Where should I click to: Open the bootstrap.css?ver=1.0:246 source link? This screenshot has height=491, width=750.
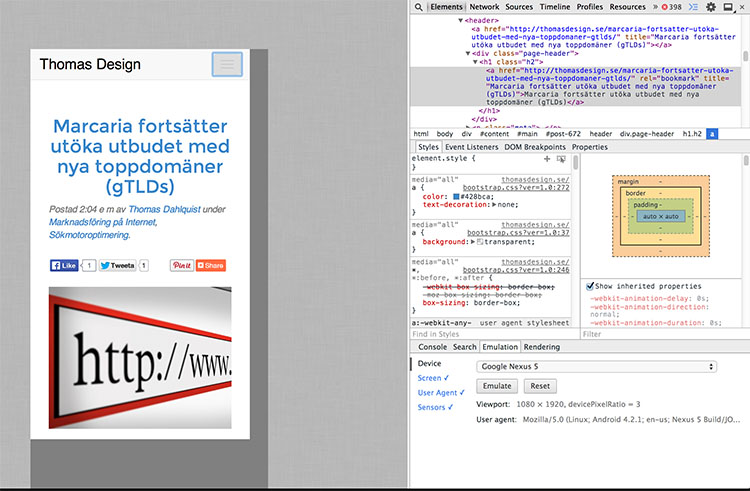[516, 270]
